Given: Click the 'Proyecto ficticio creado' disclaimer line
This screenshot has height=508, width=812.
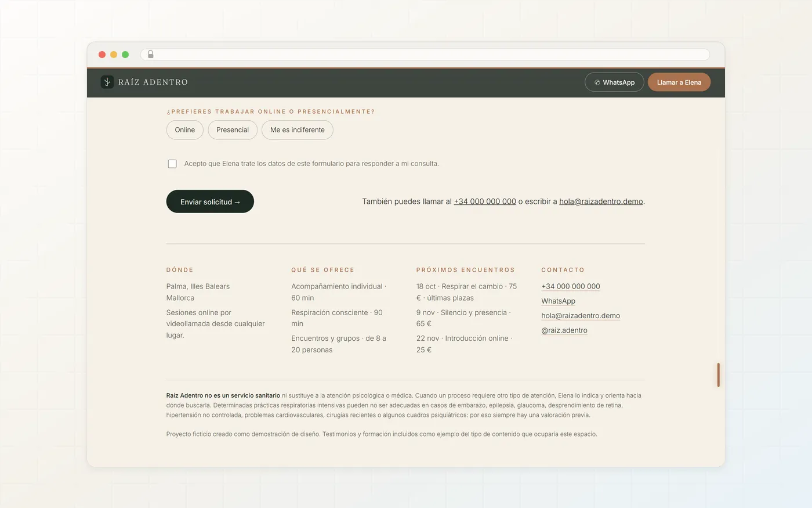Looking at the screenshot, I should coord(382,434).
